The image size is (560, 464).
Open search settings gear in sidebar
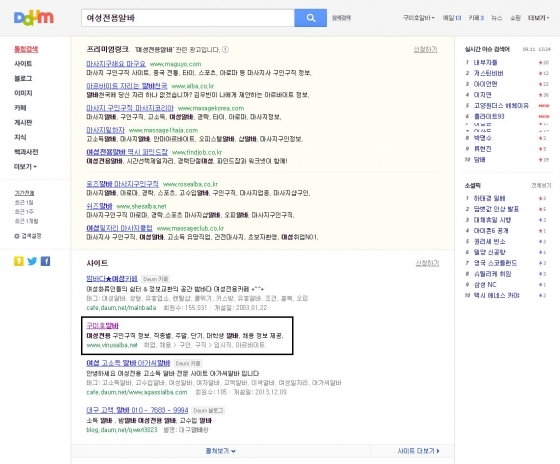[28, 236]
